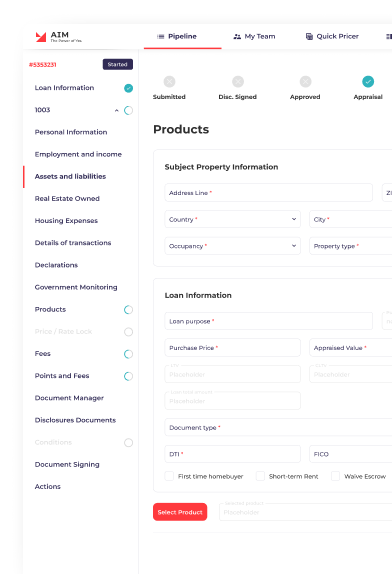The width and height of the screenshot is (392, 574).
Task: Click the Products progress circle icon
Action: [128, 310]
